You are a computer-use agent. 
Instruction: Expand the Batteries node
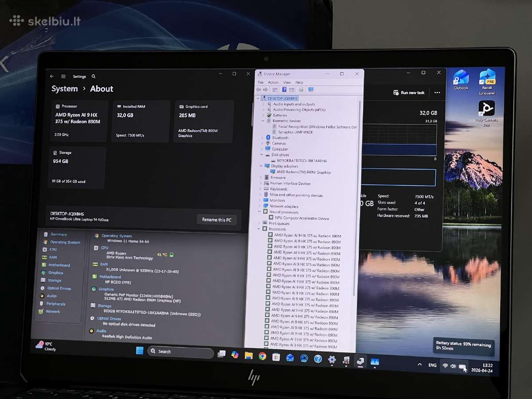[x=263, y=115]
